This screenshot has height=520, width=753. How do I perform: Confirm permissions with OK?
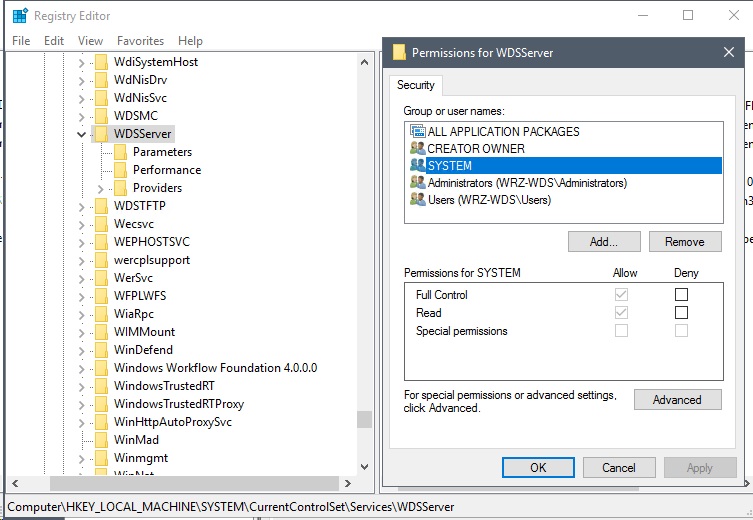(538, 468)
